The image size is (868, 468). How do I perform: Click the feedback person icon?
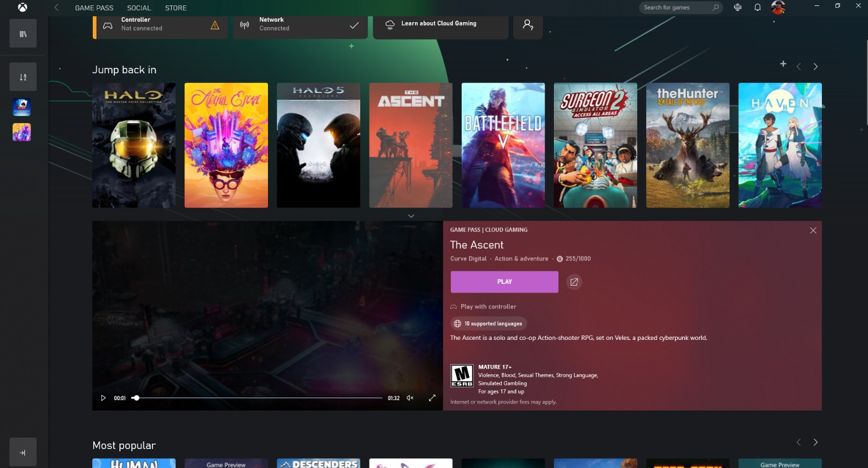[528, 26]
